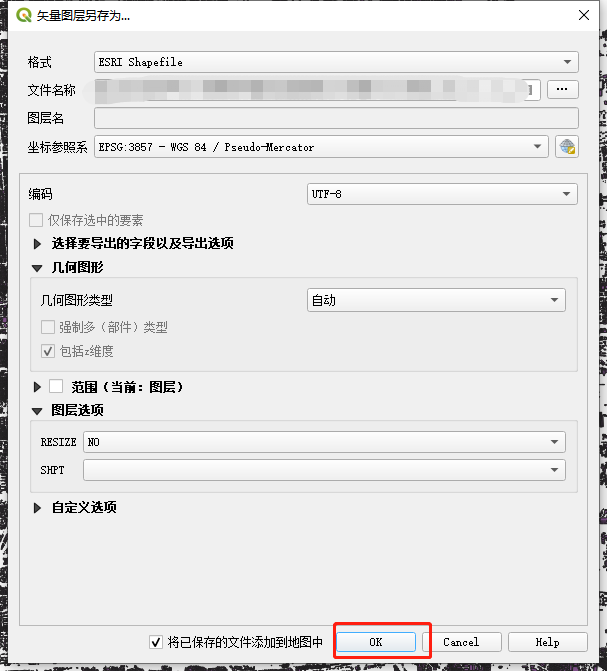The height and width of the screenshot is (671, 607).
Task: Open file browse button with three dots
Action: point(562,89)
